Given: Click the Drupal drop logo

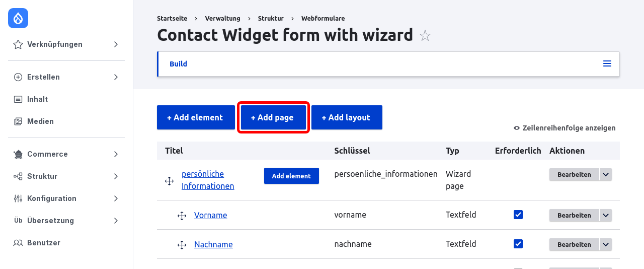Looking at the screenshot, I should point(18,18).
